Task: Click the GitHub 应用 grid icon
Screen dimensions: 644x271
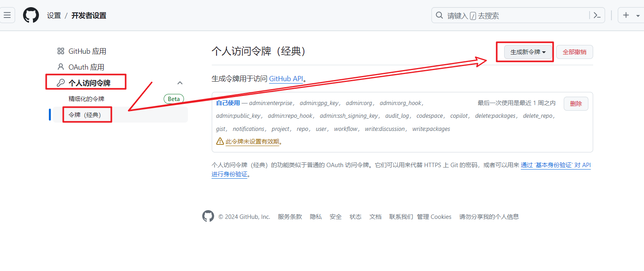Action: (x=61, y=51)
